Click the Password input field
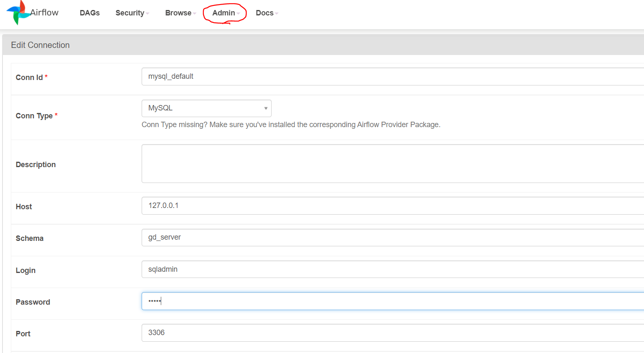 (393, 301)
